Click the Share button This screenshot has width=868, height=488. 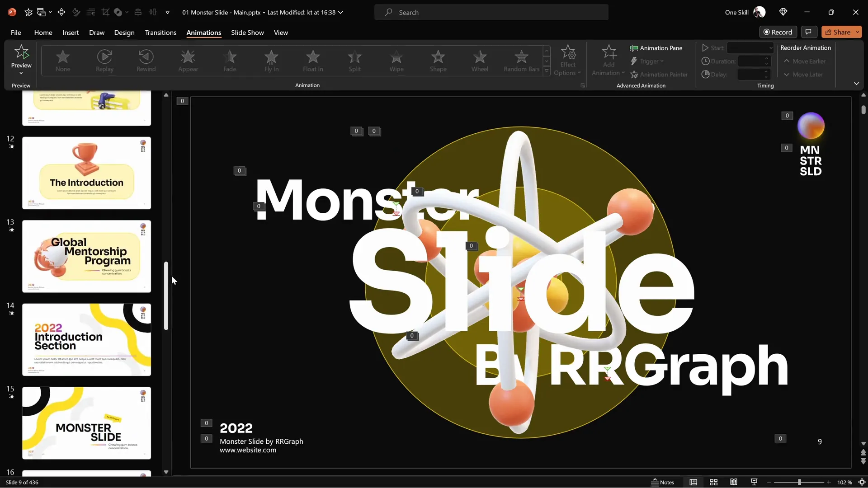[837, 32]
